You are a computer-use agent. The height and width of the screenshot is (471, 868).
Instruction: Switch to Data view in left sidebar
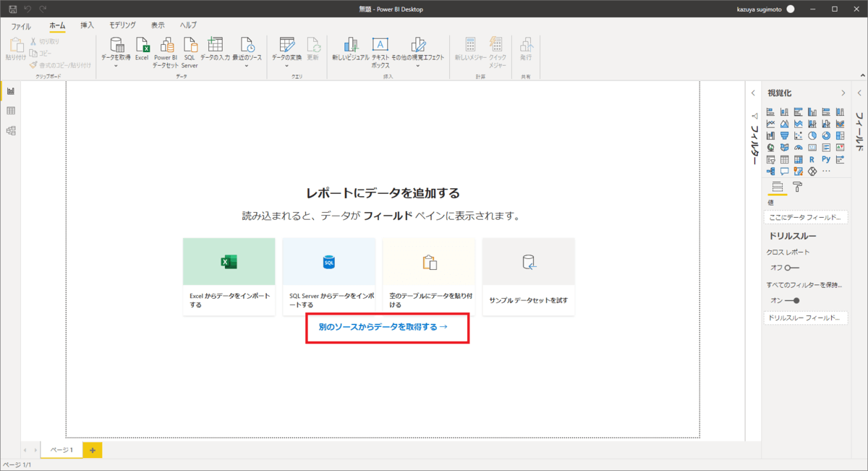click(x=11, y=111)
